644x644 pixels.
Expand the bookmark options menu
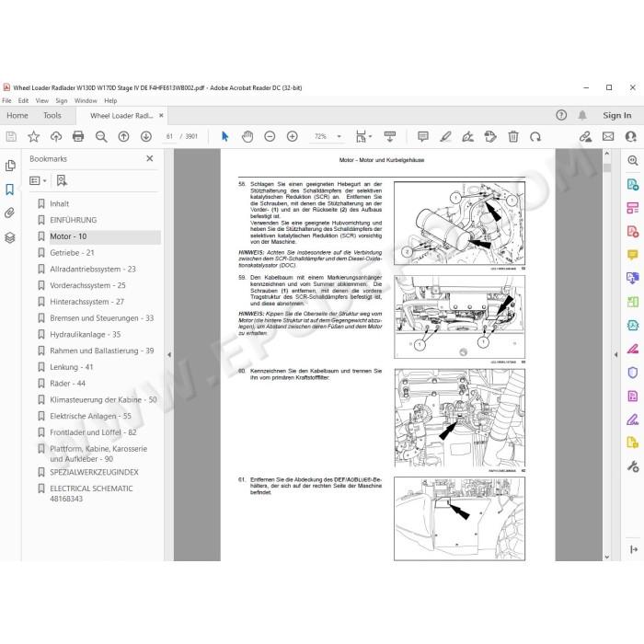pyautogui.click(x=38, y=180)
